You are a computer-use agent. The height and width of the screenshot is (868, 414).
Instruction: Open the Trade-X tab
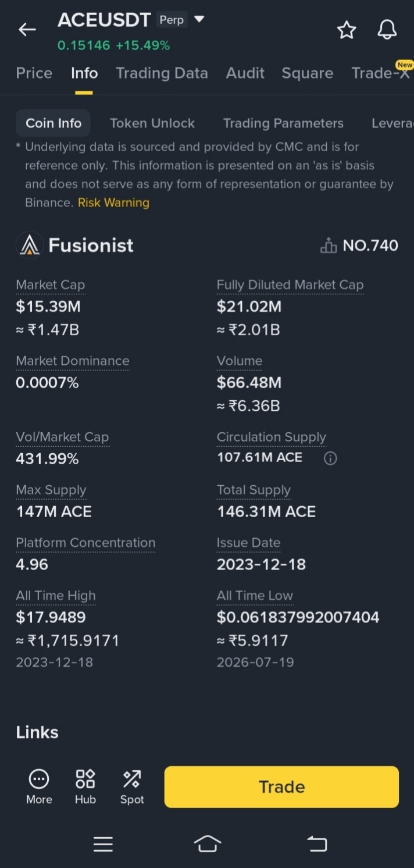381,72
